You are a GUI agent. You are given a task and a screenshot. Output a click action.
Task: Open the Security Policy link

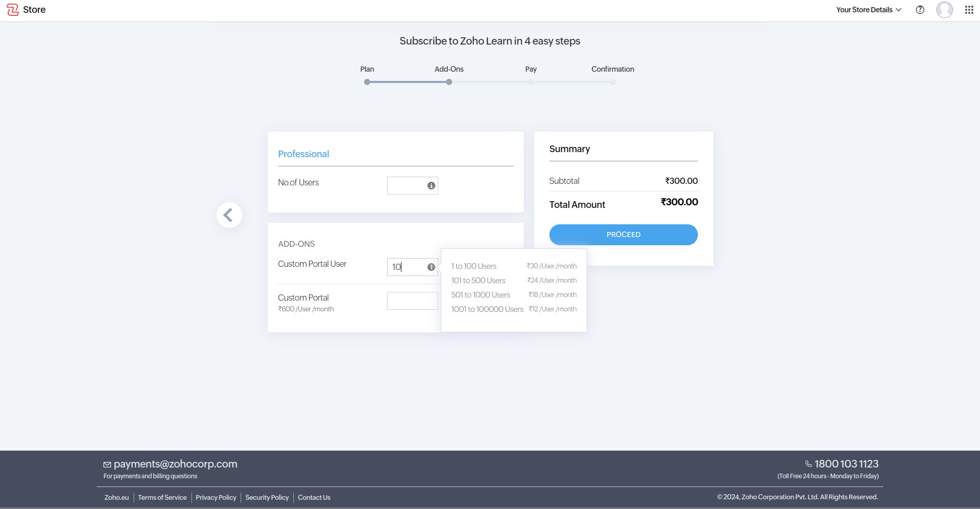pos(267,497)
